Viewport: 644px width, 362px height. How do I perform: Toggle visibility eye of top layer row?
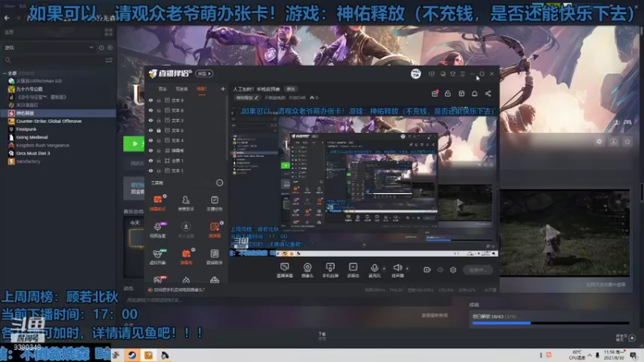[x=151, y=100]
